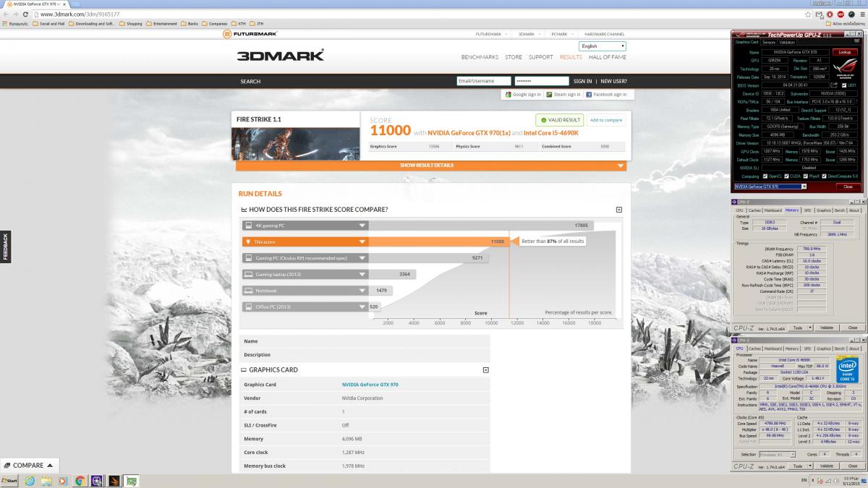Close GPU-Z with its Close button
Screen dimensions: 868x488
tap(848, 187)
